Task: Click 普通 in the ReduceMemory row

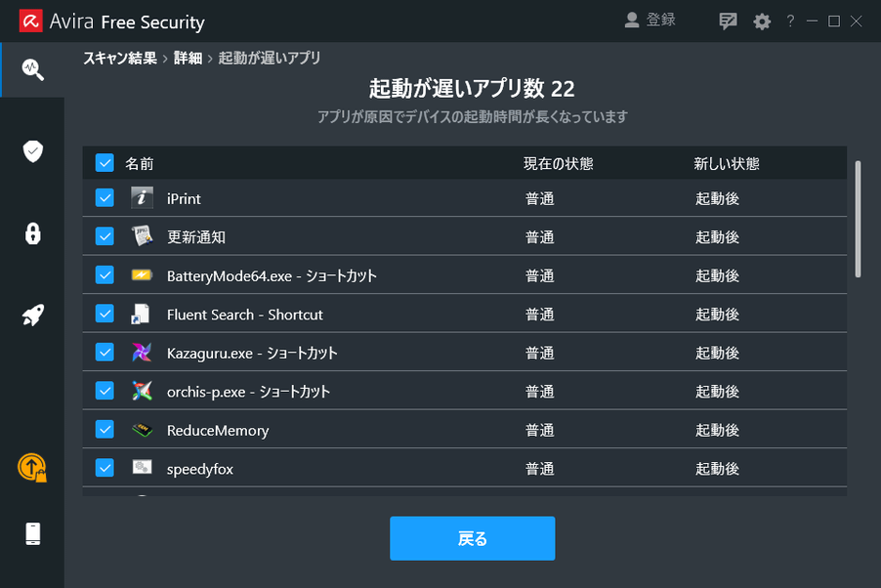Action: 539,431
